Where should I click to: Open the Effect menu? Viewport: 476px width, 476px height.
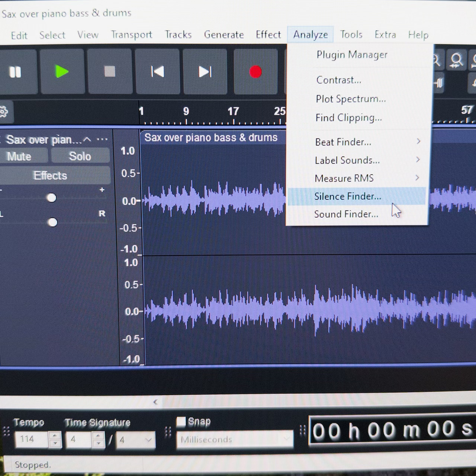click(x=268, y=35)
